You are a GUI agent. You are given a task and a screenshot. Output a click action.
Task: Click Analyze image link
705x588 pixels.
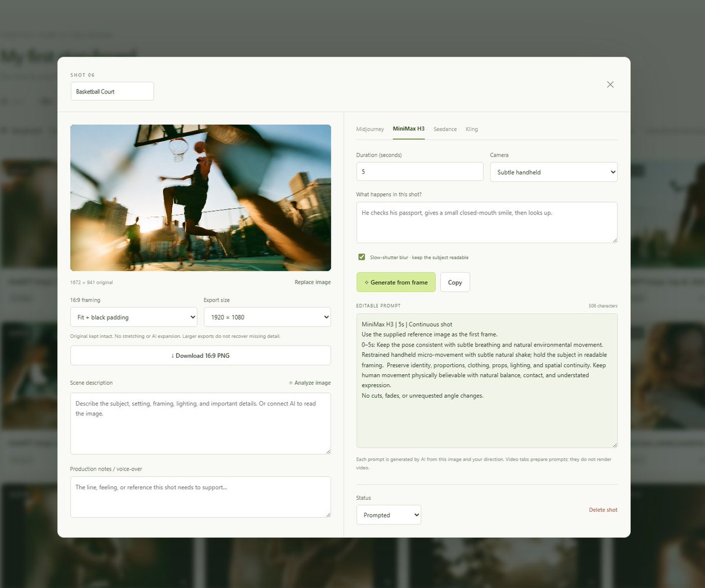point(310,382)
